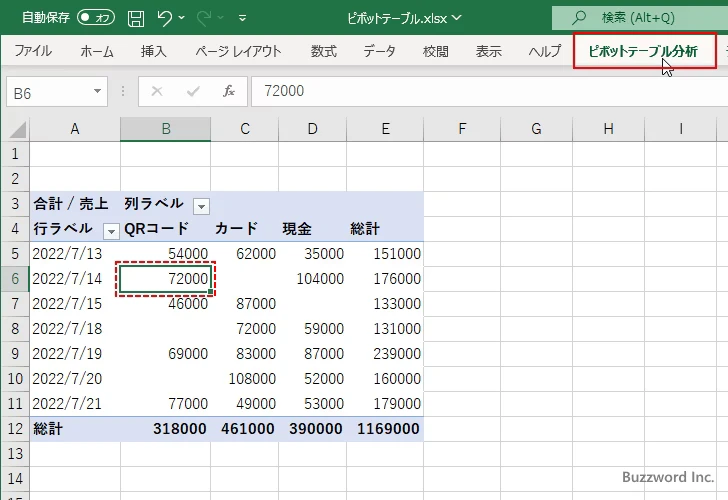Switch to the ホーム tab
The width and height of the screenshot is (728, 500).
(97, 51)
